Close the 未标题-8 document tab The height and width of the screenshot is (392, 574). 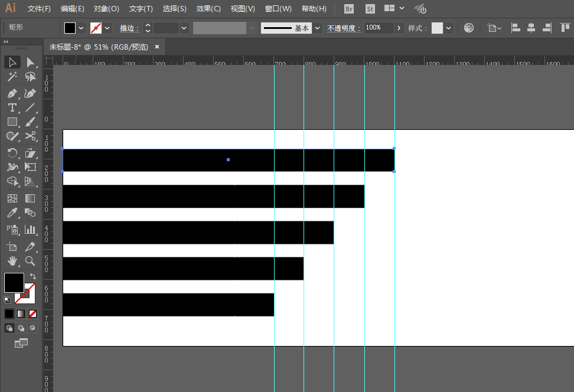[157, 47]
